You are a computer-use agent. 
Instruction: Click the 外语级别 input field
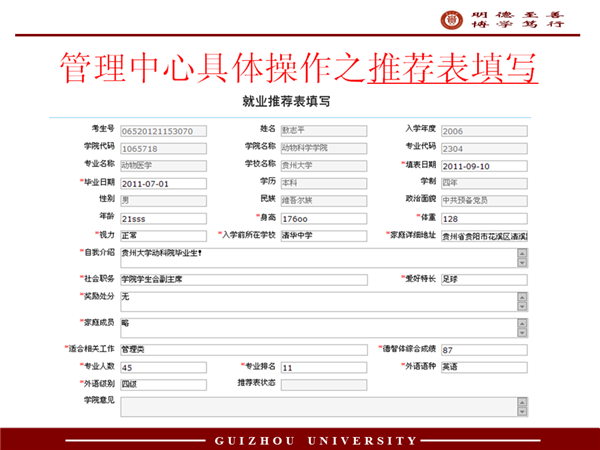[x=162, y=384]
